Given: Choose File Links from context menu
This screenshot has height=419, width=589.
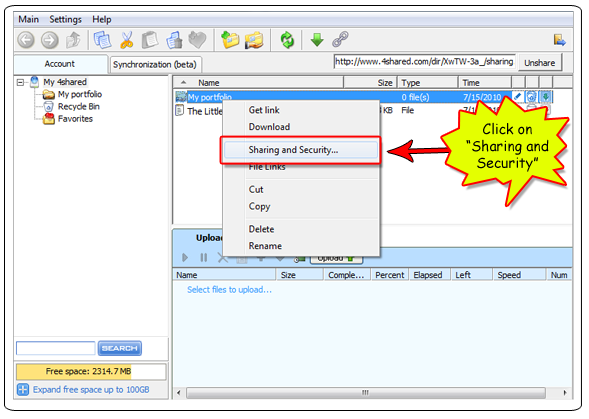Looking at the screenshot, I should point(301,167).
